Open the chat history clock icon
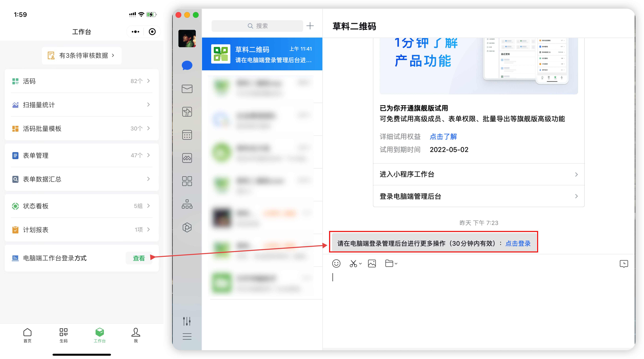 [624, 264]
